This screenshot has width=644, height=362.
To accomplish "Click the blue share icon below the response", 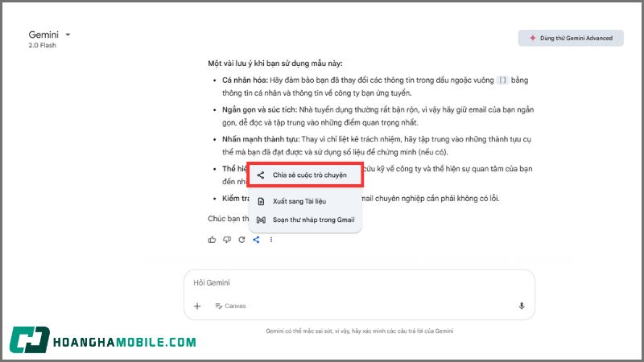I will [x=256, y=240].
